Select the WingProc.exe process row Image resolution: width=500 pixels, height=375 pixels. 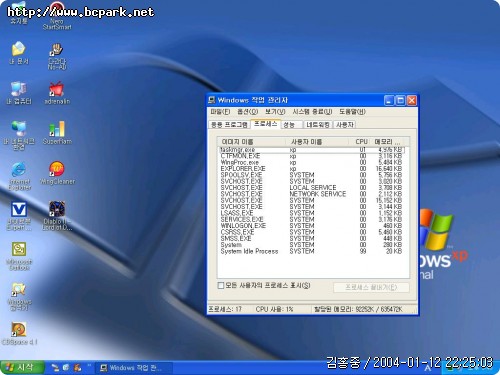311,162
